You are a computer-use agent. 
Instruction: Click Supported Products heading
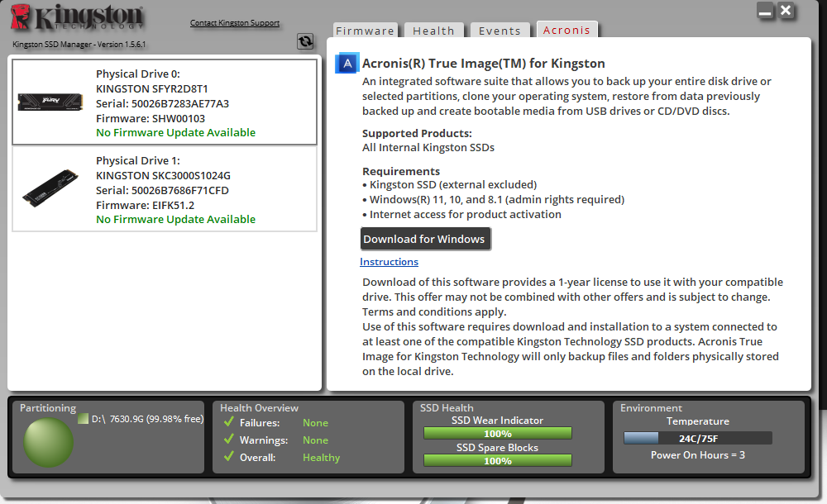coord(417,133)
